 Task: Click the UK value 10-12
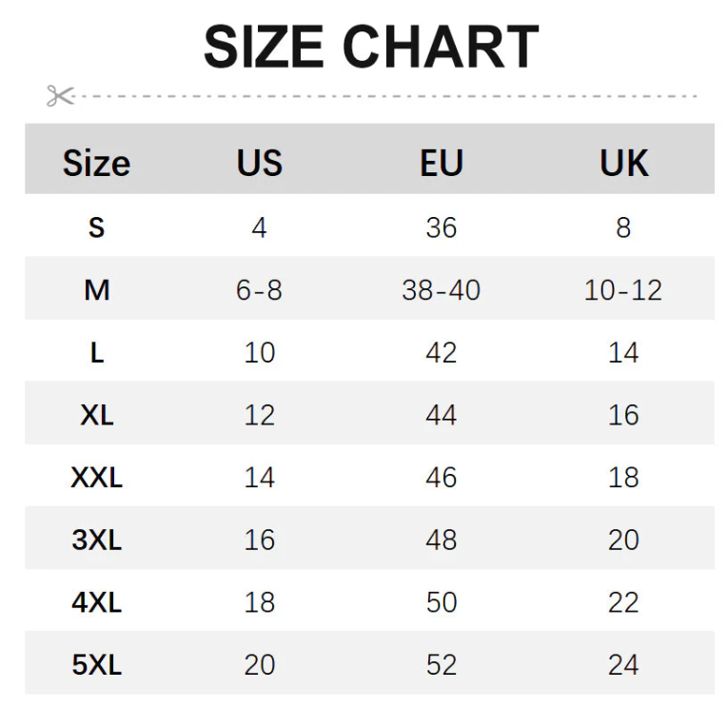pyautogui.click(x=623, y=290)
